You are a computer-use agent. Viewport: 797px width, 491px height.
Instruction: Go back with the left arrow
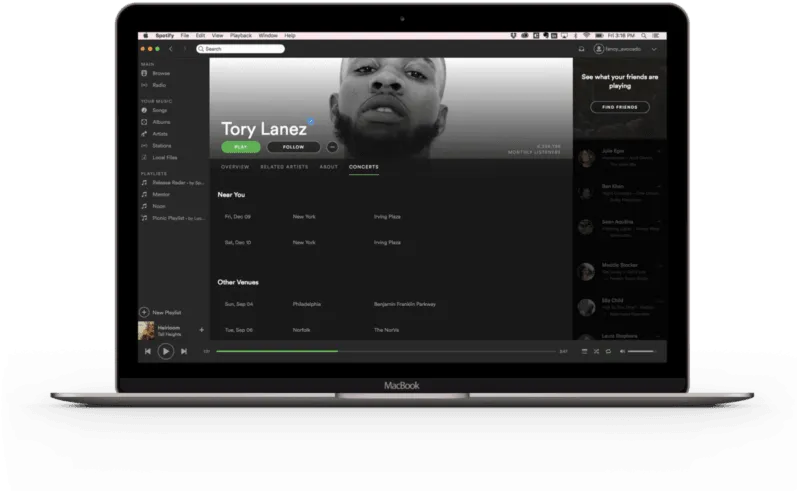[171, 49]
